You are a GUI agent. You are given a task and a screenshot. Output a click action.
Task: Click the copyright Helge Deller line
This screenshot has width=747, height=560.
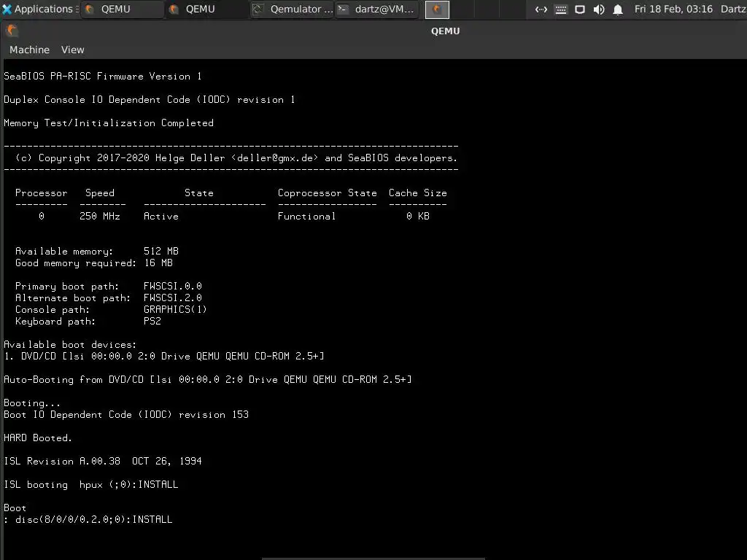236,157
